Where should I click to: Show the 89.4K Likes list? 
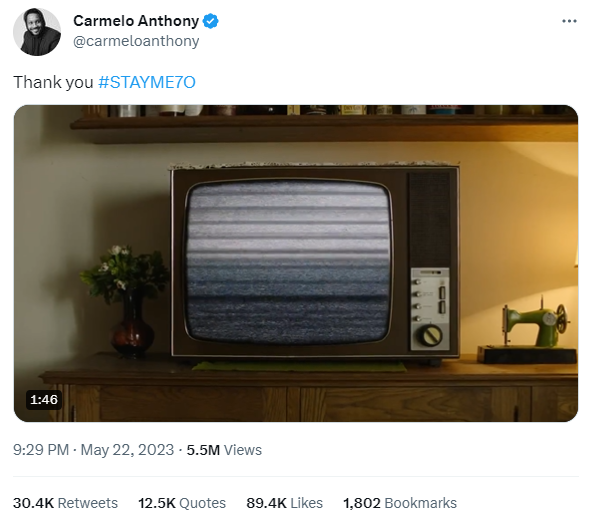(x=284, y=503)
